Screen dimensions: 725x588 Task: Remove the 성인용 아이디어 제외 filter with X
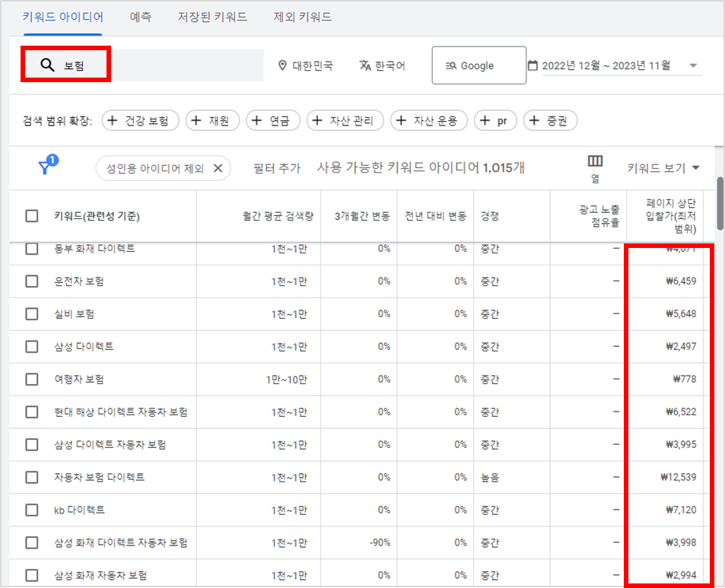click(218, 168)
